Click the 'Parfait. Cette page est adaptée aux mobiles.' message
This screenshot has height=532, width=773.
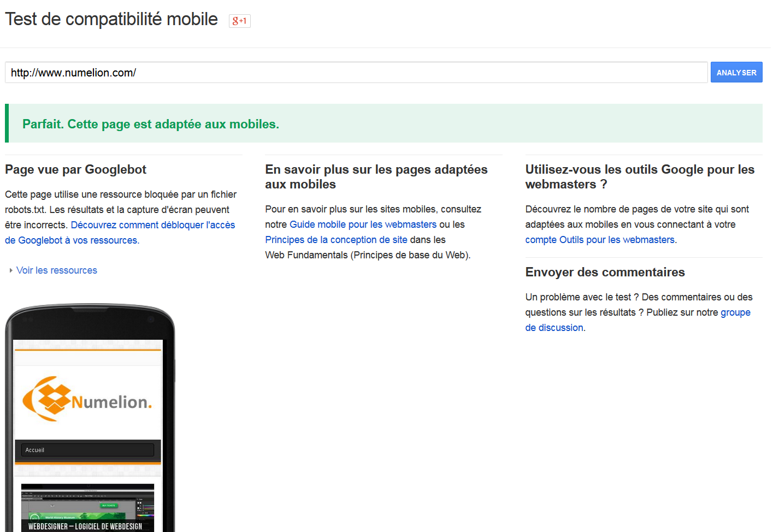tap(151, 124)
